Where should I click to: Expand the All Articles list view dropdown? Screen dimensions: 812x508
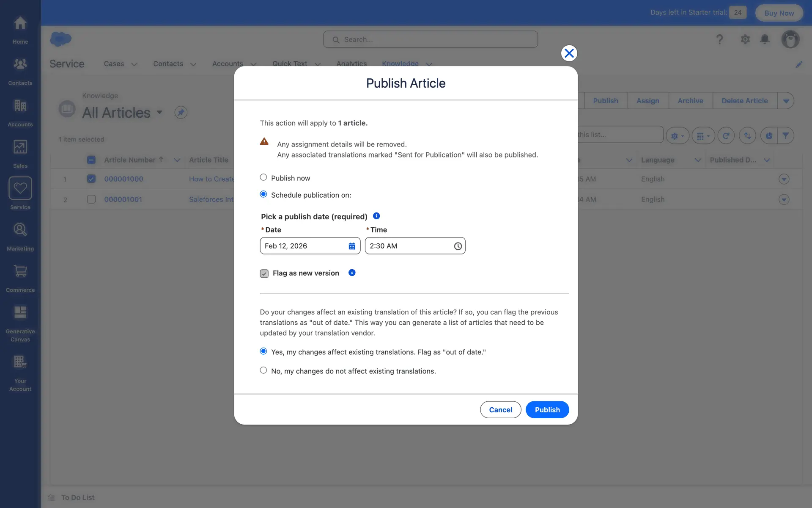tap(159, 113)
